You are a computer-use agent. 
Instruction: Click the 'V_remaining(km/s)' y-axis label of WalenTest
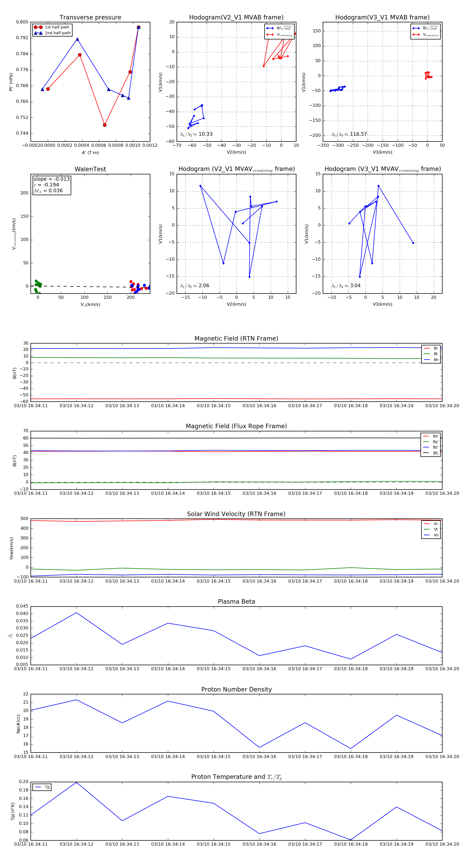14,234
